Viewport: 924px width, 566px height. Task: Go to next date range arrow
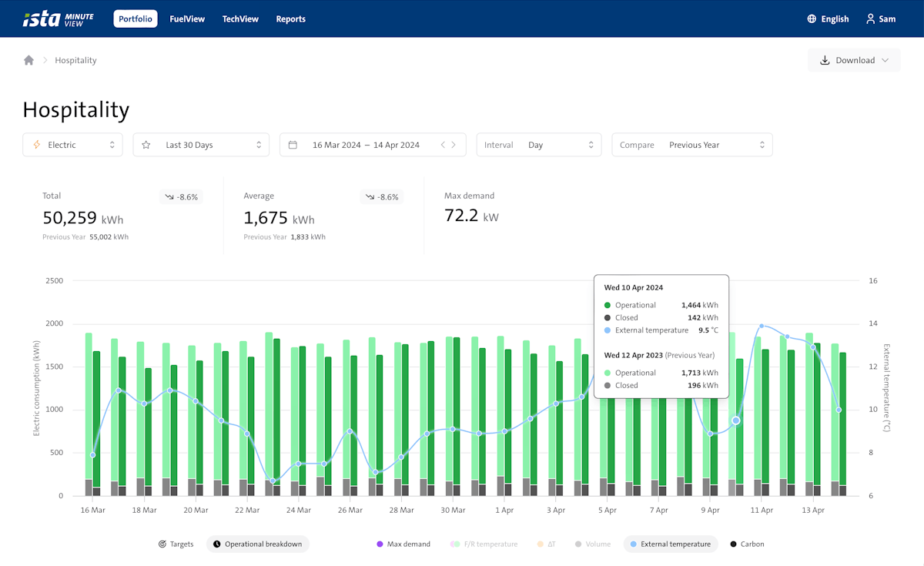(454, 145)
